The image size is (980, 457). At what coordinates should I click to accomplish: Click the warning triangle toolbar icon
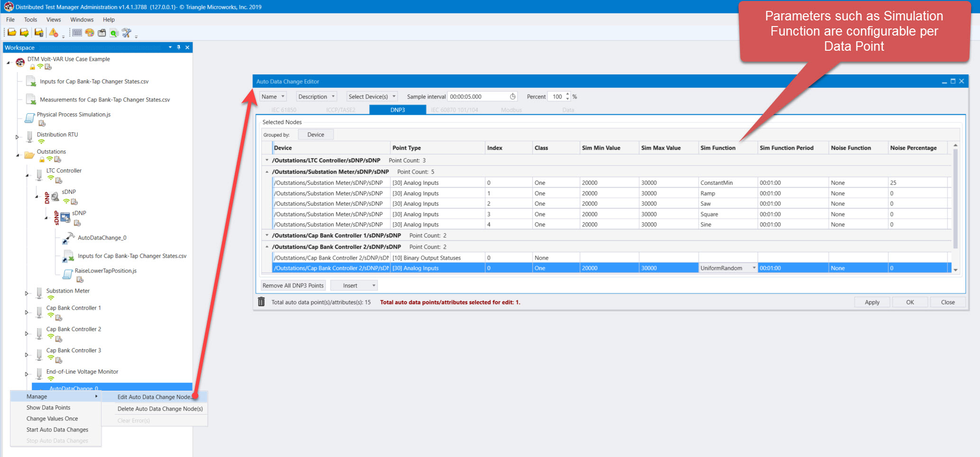54,33
